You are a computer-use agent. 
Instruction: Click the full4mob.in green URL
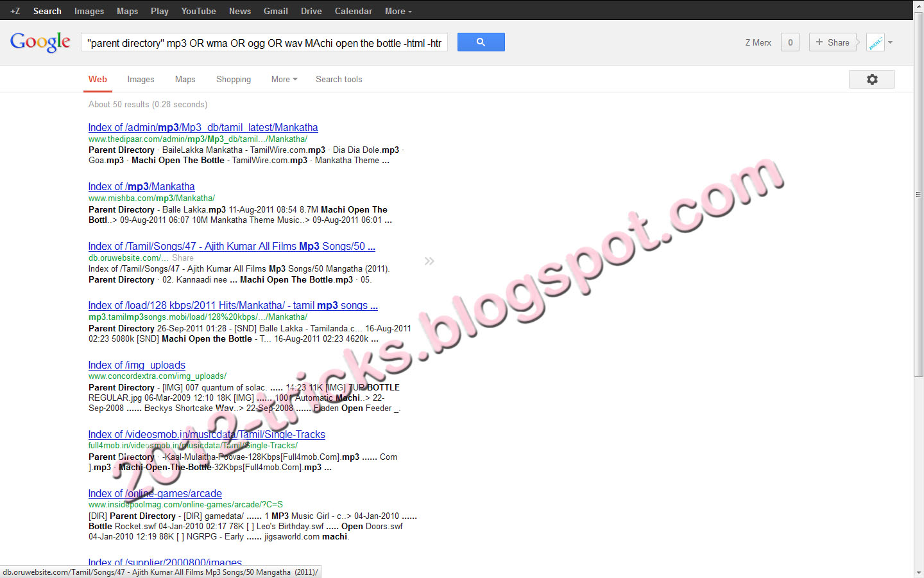click(193, 445)
